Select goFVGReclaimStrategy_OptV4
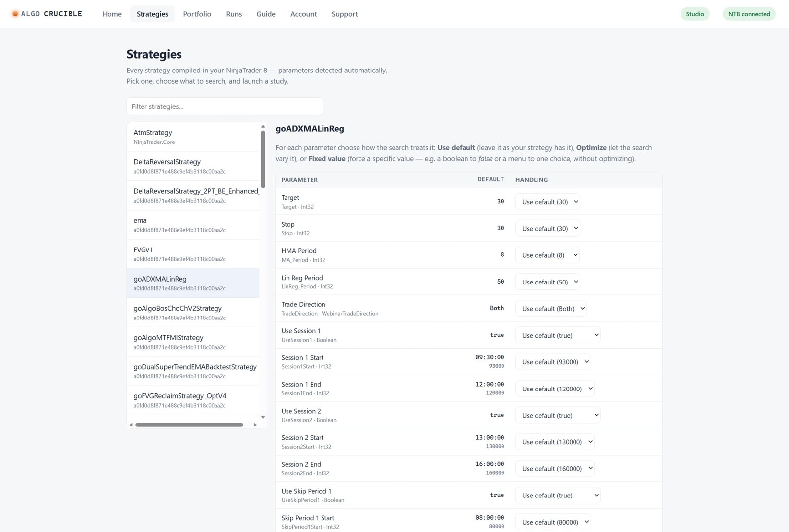This screenshot has height=532, width=789. 193,400
